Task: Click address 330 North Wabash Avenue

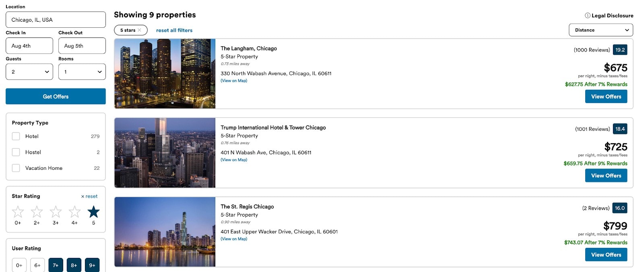Action: 276,73
